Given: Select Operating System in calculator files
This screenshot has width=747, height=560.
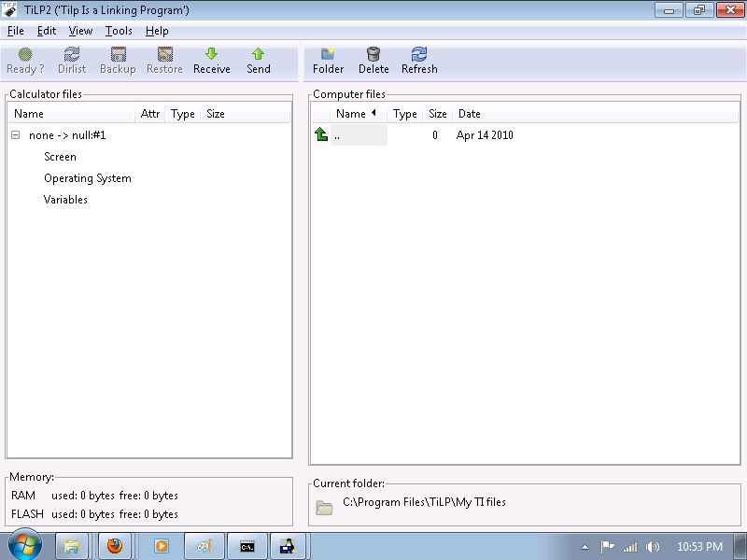Looking at the screenshot, I should click(x=87, y=178).
